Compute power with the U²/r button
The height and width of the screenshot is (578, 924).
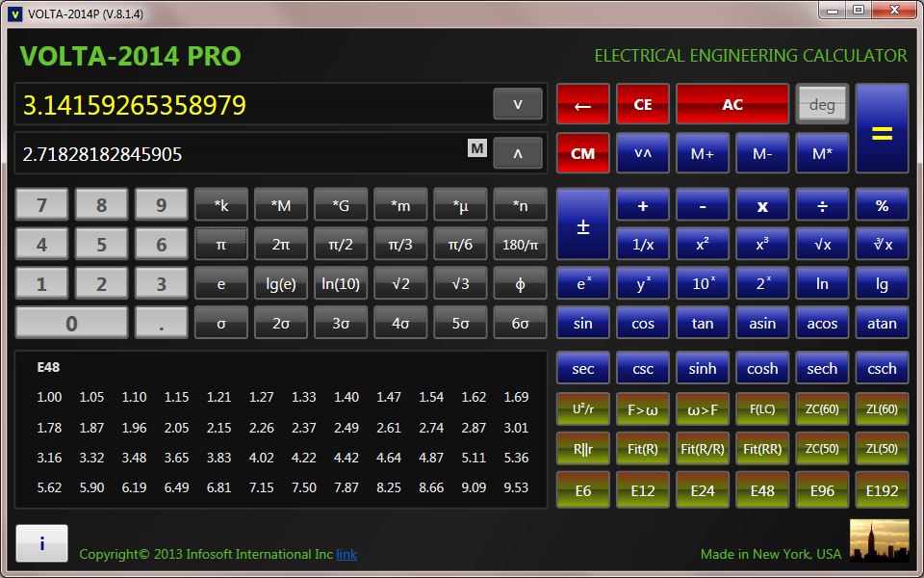coord(583,408)
